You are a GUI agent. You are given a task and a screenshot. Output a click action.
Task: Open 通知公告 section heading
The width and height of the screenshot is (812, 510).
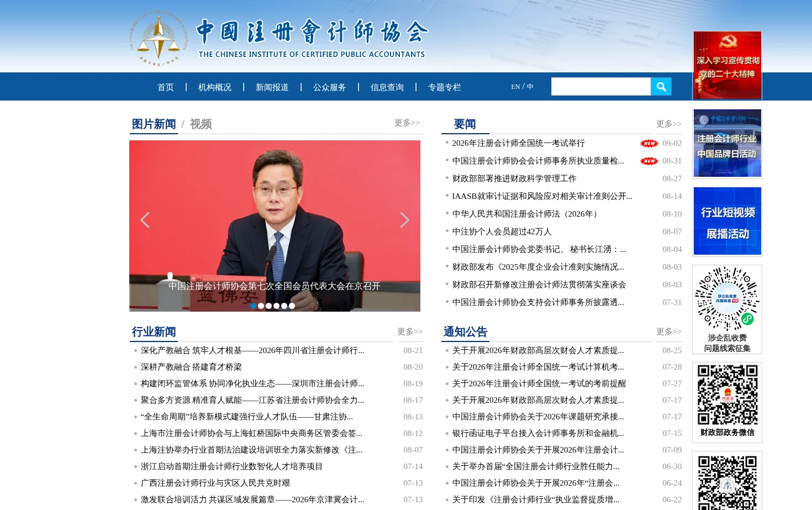coord(465,332)
